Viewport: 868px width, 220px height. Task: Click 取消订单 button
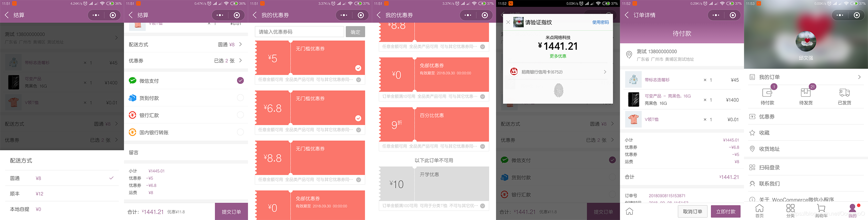pos(693,211)
